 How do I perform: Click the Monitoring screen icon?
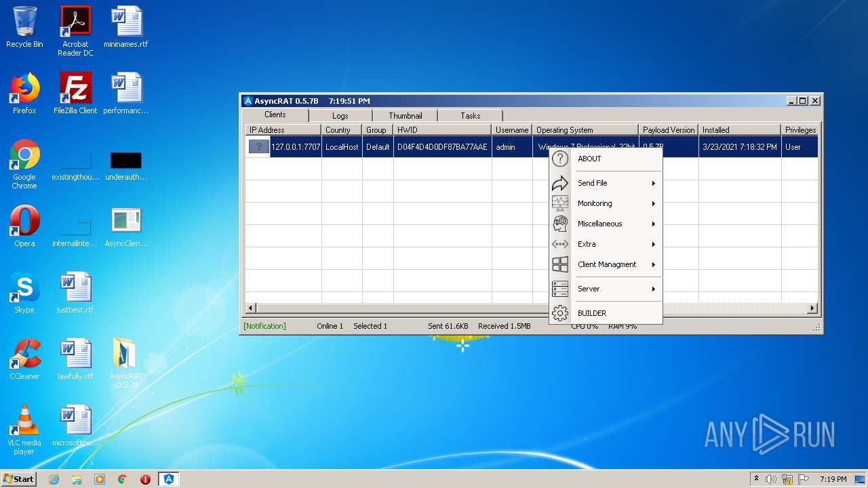pos(559,203)
